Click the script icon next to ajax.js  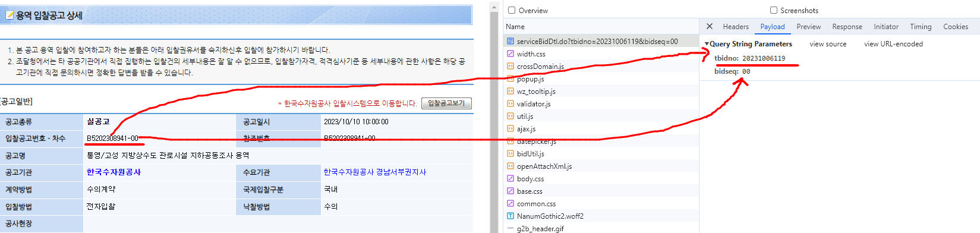click(x=511, y=129)
